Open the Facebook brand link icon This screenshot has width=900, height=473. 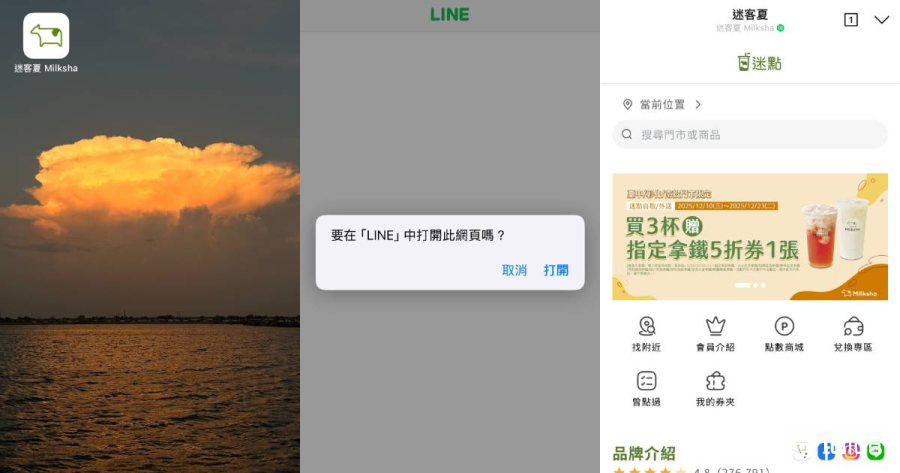point(826,451)
